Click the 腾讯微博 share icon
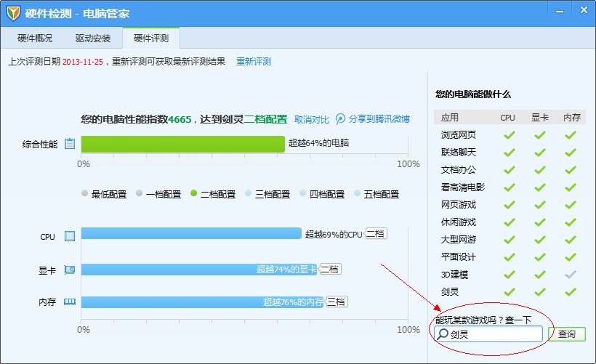 pos(341,119)
